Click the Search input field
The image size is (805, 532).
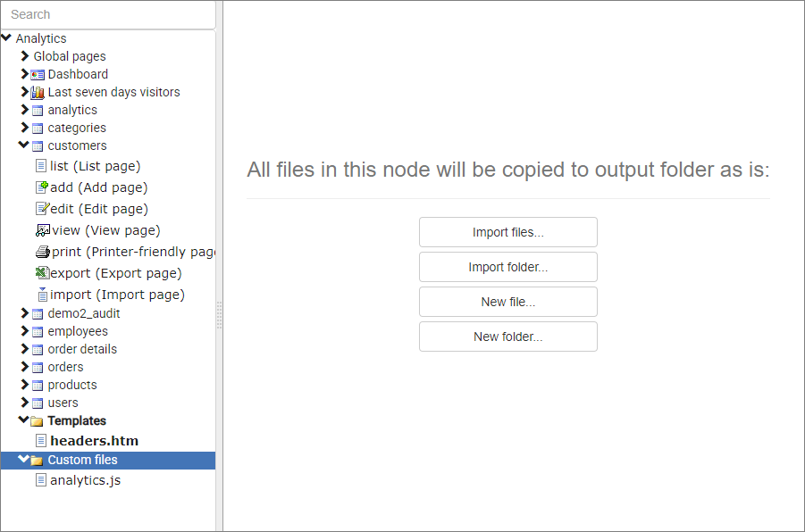[108, 14]
